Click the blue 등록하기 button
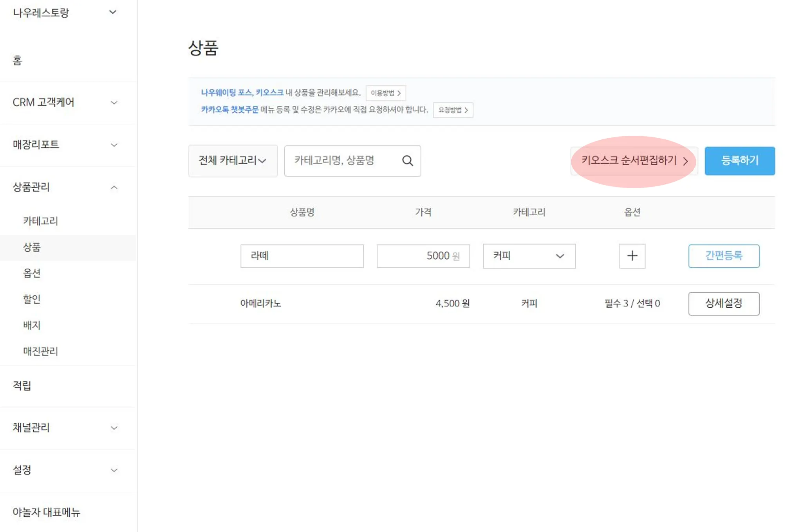The width and height of the screenshot is (802, 532). click(x=739, y=161)
